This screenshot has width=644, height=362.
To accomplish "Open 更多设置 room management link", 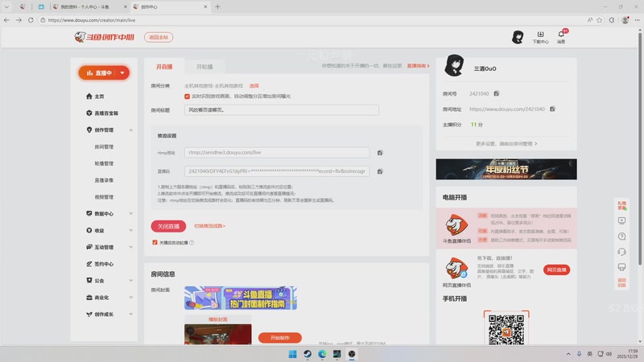I will coord(506,144).
